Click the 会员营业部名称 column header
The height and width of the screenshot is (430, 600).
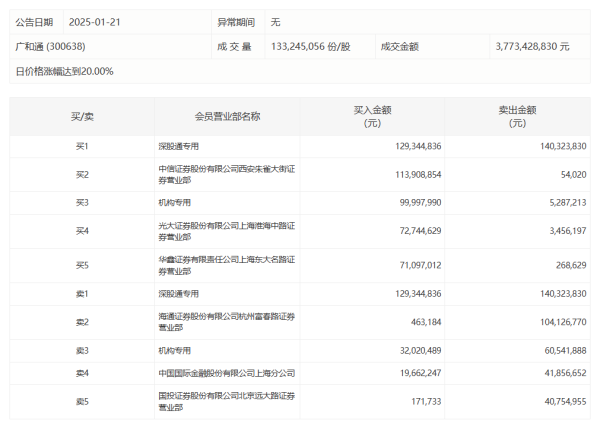(227, 117)
